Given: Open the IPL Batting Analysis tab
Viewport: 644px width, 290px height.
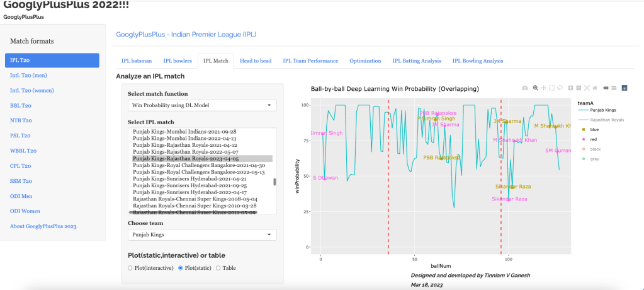Looking at the screenshot, I should coord(416,61).
